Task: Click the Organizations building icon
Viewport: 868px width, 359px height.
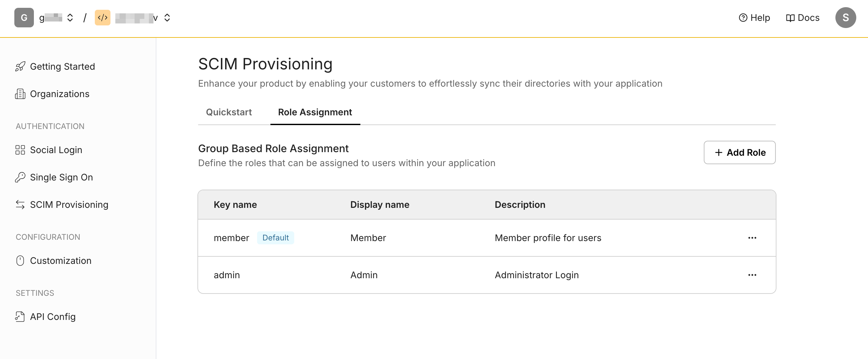Action: 20,94
